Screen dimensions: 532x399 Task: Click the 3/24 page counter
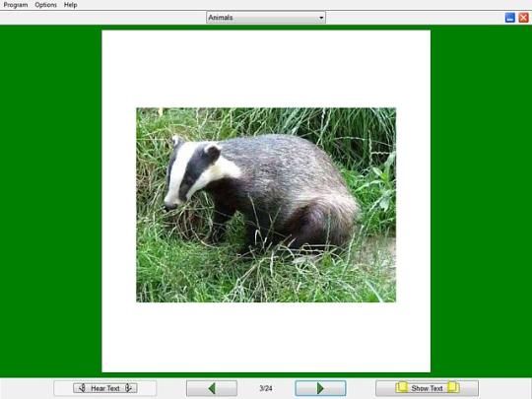pyautogui.click(x=266, y=388)
